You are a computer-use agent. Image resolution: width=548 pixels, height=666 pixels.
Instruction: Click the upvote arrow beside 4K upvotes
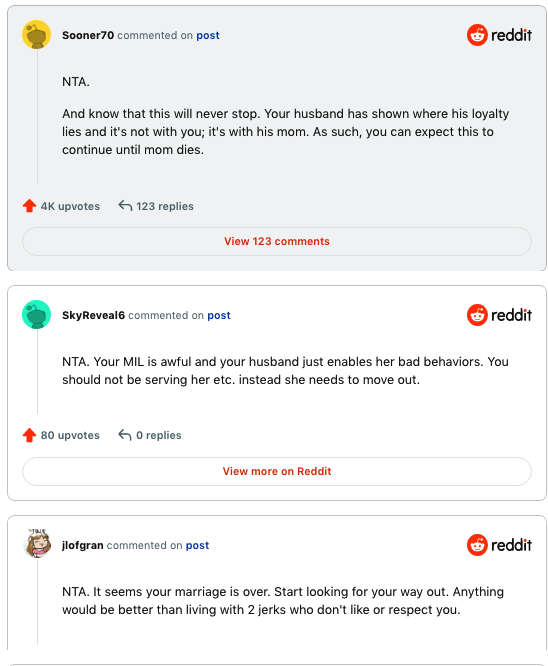[x=29, y=206]
